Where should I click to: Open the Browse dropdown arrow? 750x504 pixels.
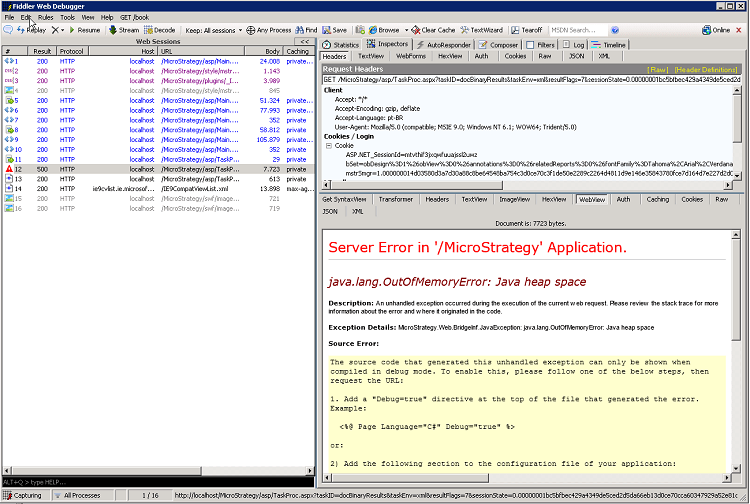(406, 30)
